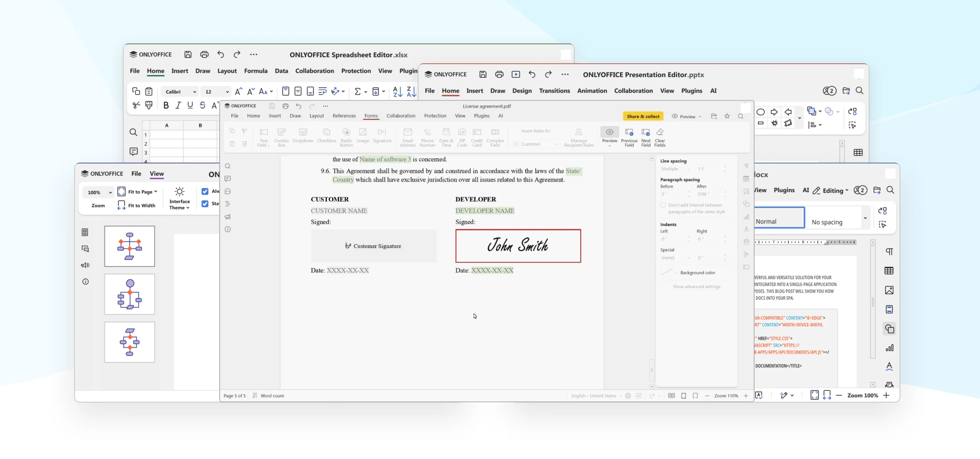Open Formula tab in Spreadsheet Editor
Image resolution: width=980 pixels, height=459 pixels.
coord(256,71)
